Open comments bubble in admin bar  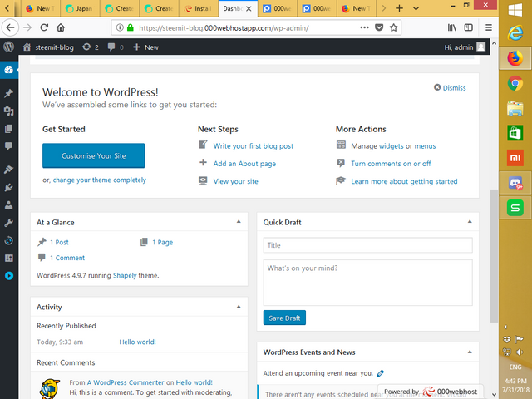116,47
